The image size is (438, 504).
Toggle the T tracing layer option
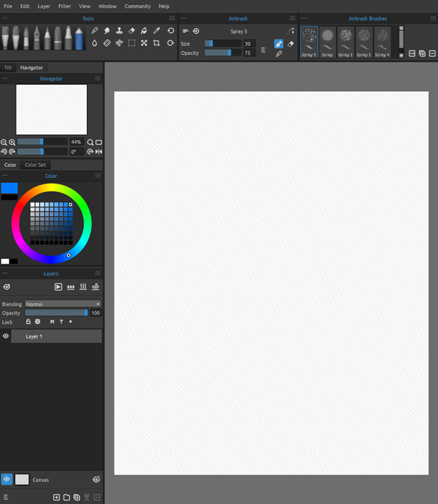click(62, 322)
